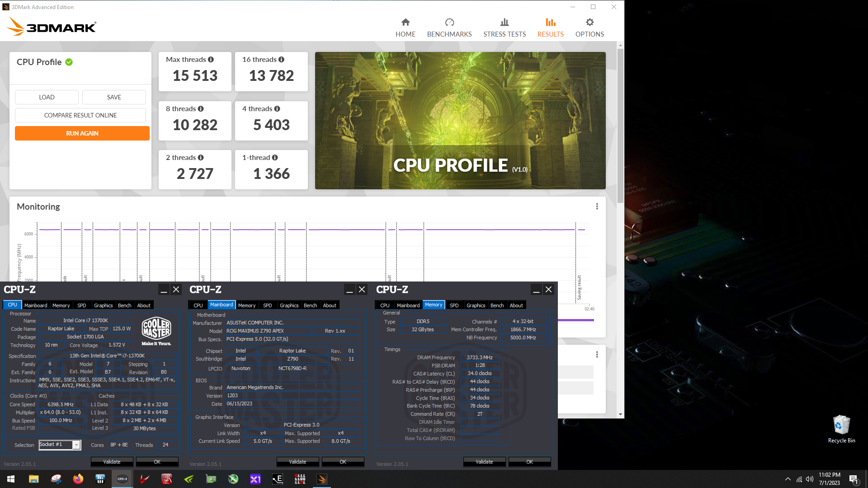The image size is (868, 488).
Task: Open Graphics tab in first CPU-Z window
Action: [x=103, y=305]
